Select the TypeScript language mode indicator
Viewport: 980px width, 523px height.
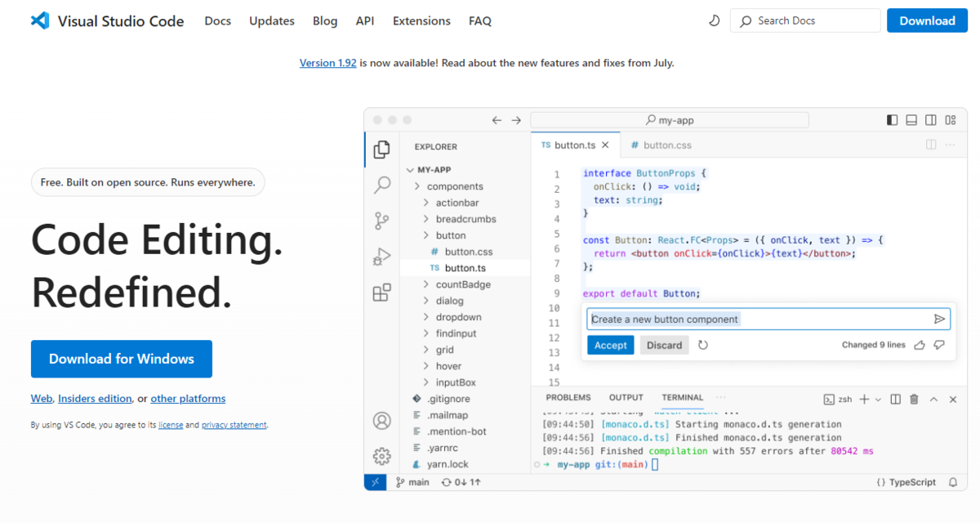[906, 482]
